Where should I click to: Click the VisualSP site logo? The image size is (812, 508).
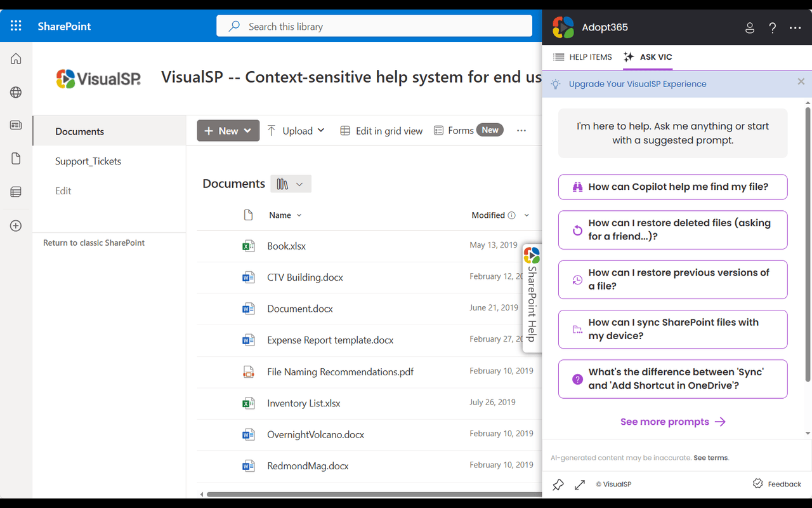tap(98, 79)
